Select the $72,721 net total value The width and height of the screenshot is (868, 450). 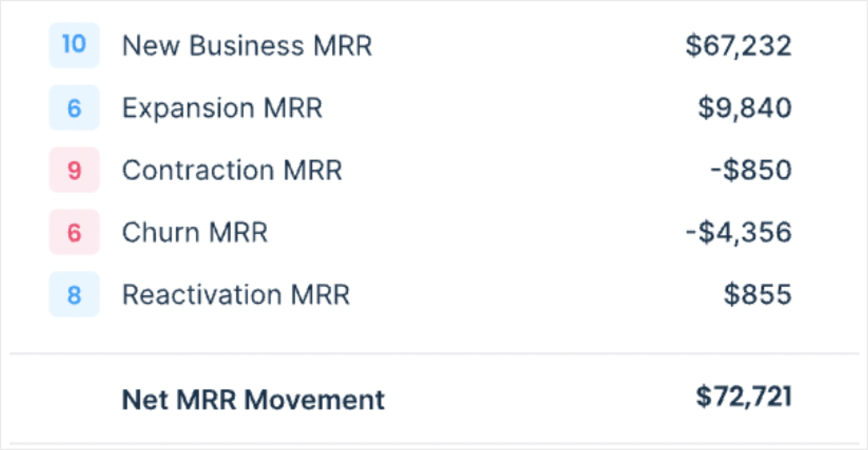(x=743, y=397)
